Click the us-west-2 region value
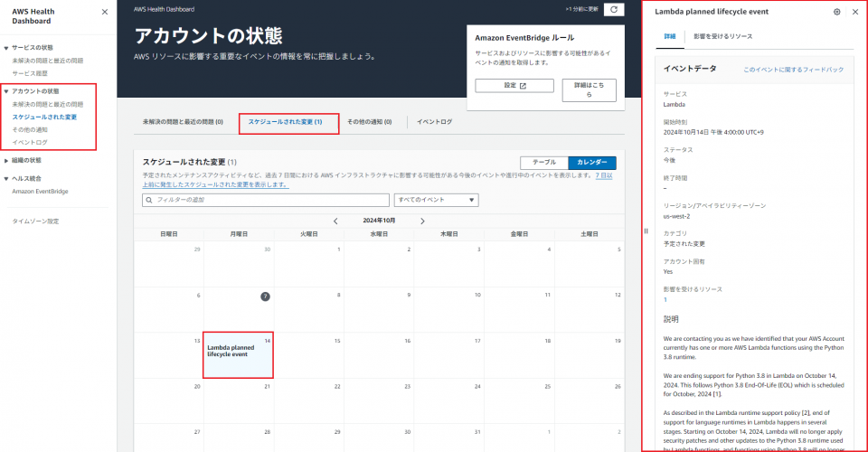Screen dimensions: 868x452 pyautogui.click(x=676, y=216)
